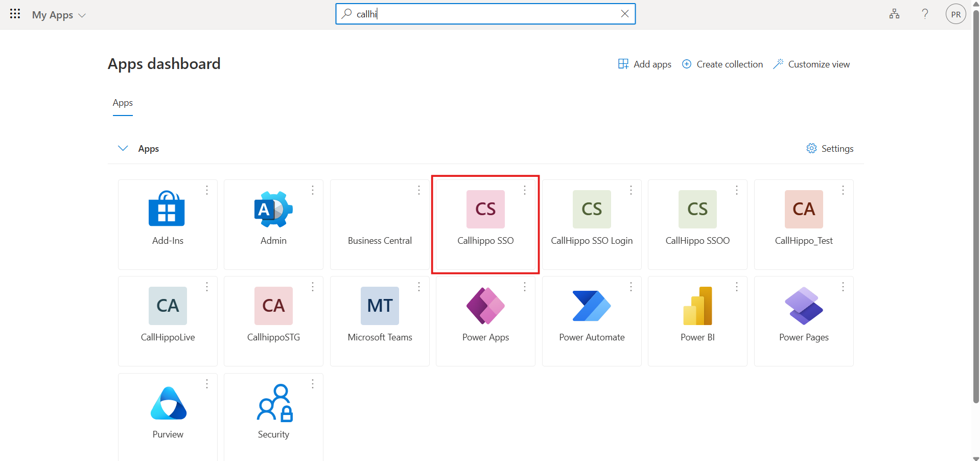Select the Apps tab
The width and height of the screenshot is (980, 461).
(x=123, y=103)
